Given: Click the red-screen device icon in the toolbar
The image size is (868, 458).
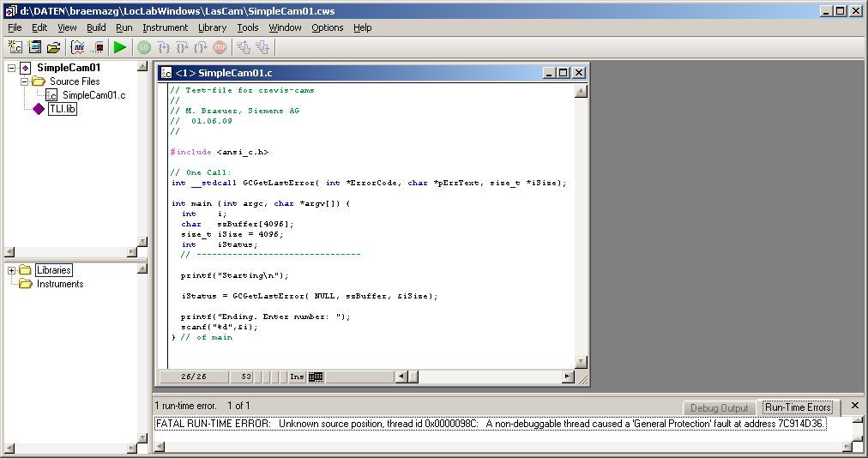Looking at the screenshot, I should (98, 48).
